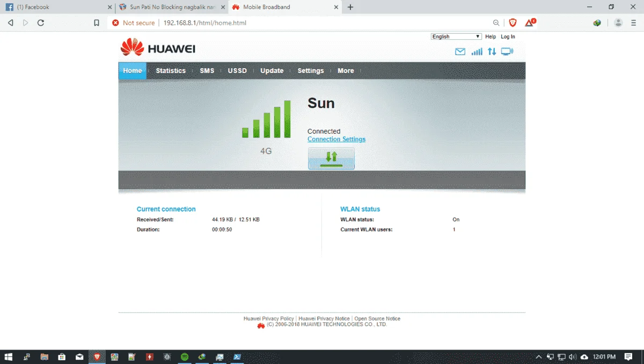644x364 pixels.
Task: Reload the page with refresh icon
Action: 41,23
